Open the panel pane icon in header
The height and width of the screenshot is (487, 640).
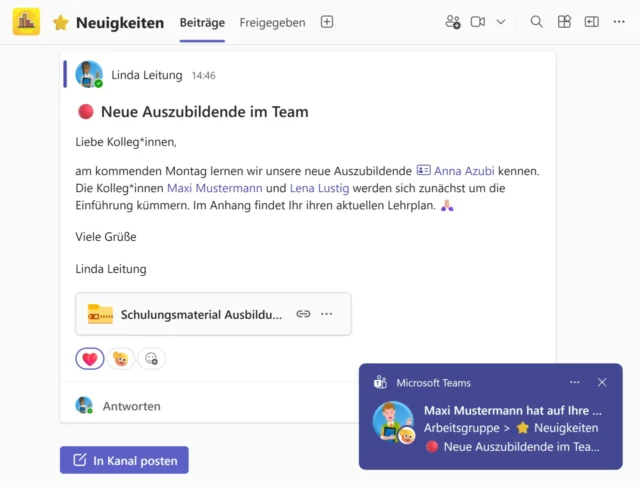pyautogui.click(x=591, y=22)
